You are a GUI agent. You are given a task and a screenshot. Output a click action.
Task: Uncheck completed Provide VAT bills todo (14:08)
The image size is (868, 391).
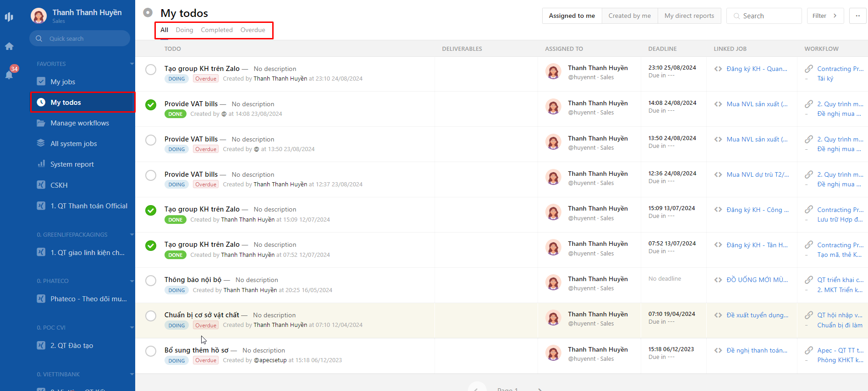[151, 105]
